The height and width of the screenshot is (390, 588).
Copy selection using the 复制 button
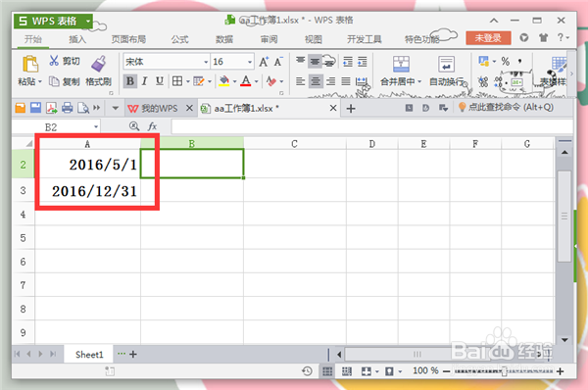tap(65, 81)
